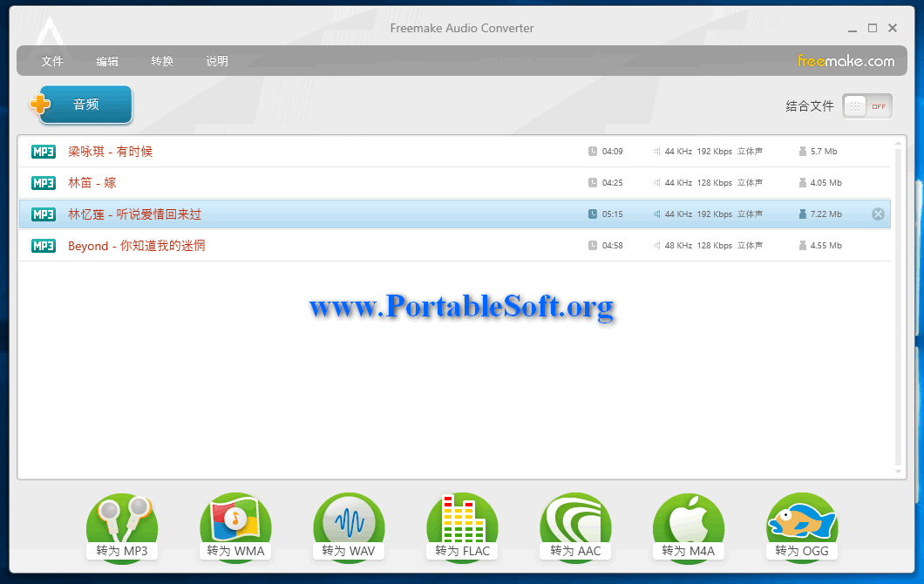This screenshot has height=584, width=924.
Task: Toggle the 结合文件 OFF switch
Action: pos(866,106)
